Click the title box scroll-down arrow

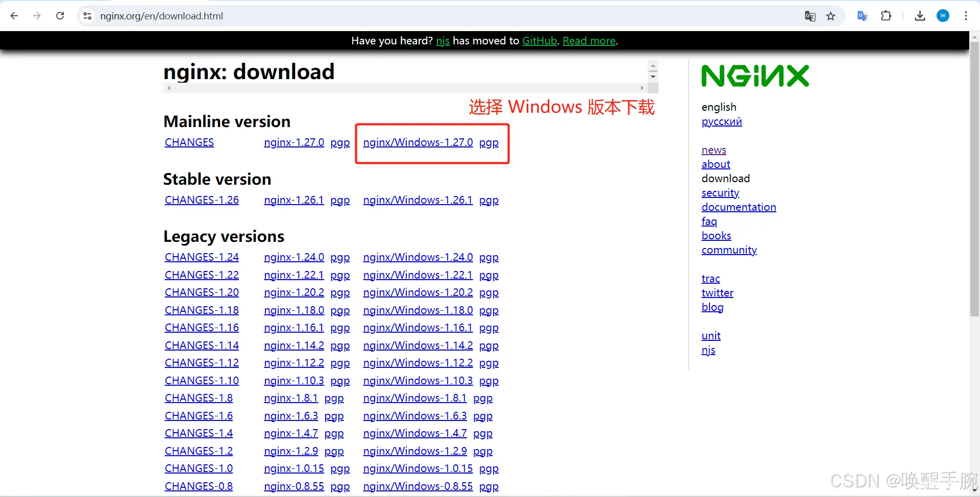point(653,77)
